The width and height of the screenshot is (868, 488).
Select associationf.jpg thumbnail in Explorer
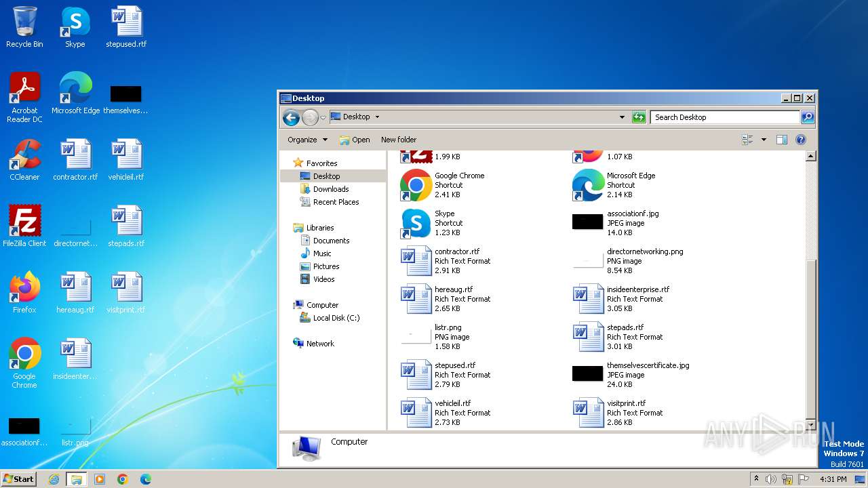tap(587, 222)
